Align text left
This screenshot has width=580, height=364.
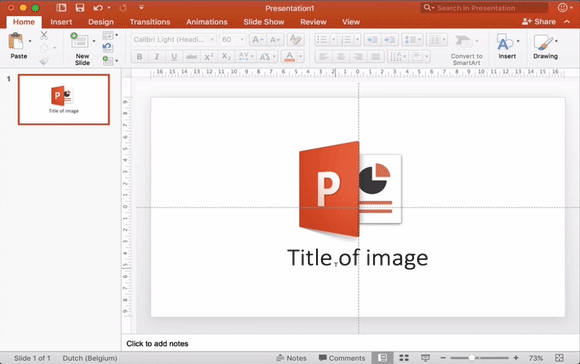[323, 57]
